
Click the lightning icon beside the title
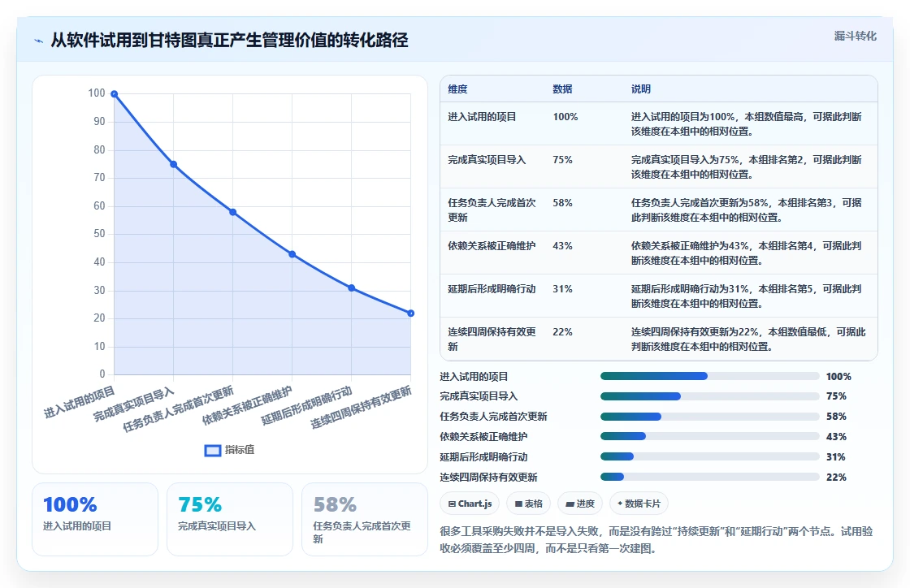[x=39, y=41]
